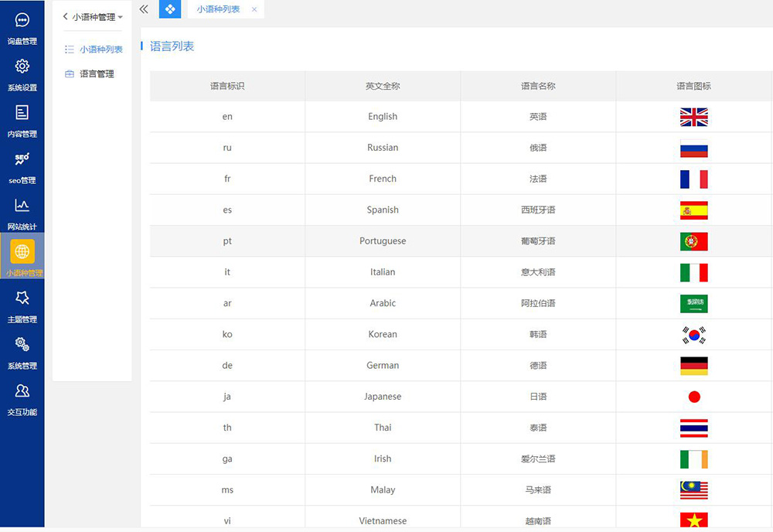Collapse sidebar with double chevron icon
The image size is (773, 532).
point(144,9)
